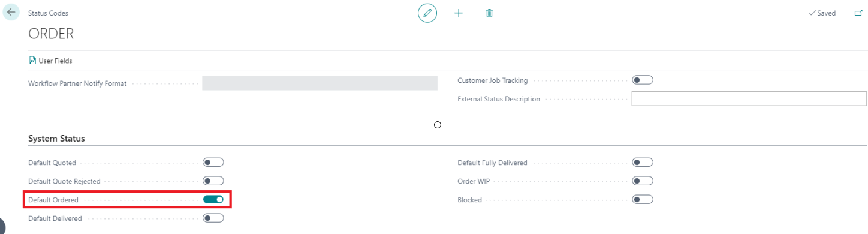Click the Status Codes breadcrumb text
Screen dimensions: 868x234
tap(48, 13)
